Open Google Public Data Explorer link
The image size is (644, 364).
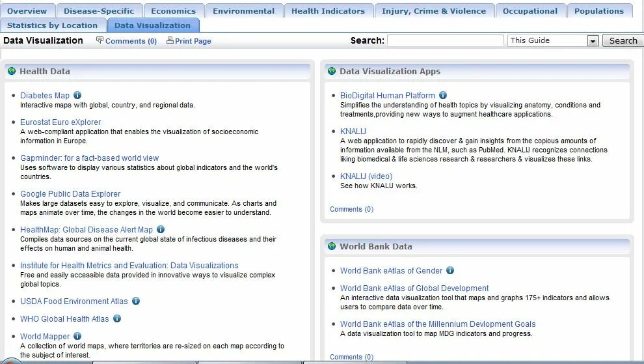[x=70, y=194]
